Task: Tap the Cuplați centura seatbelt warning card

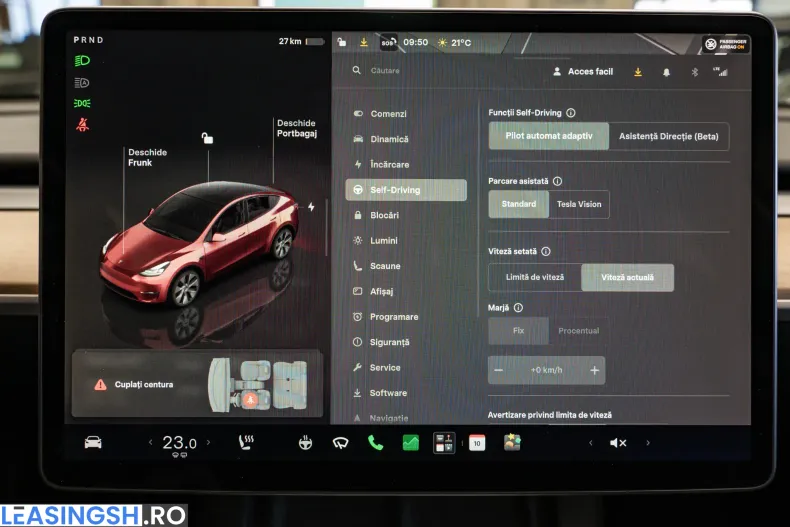Action: [x=197, y=384]
